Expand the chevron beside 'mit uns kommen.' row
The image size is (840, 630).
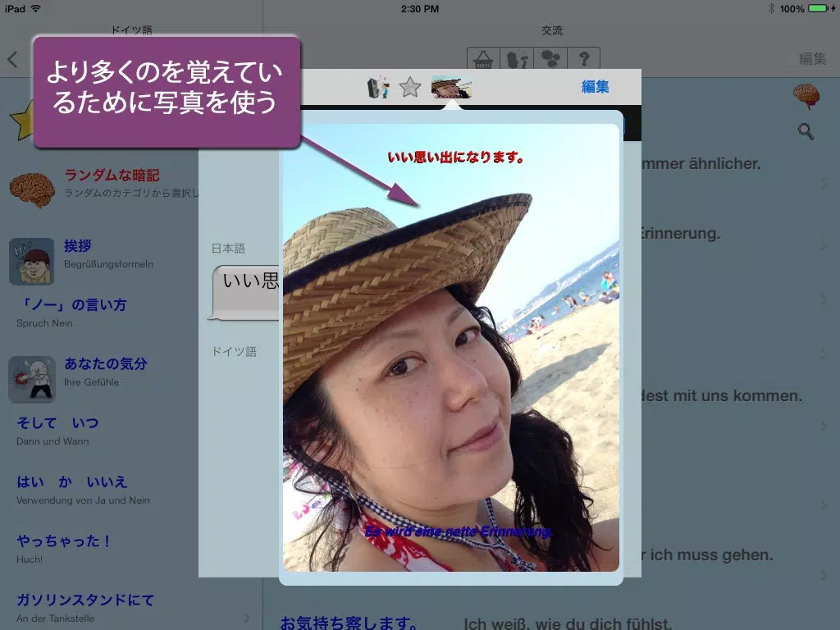824,426
